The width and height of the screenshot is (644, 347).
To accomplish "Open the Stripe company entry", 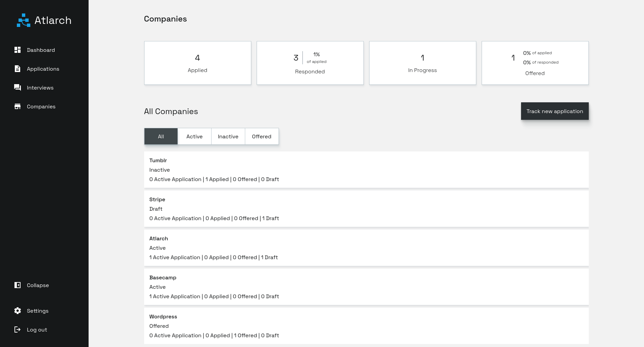I will (366, 209).
